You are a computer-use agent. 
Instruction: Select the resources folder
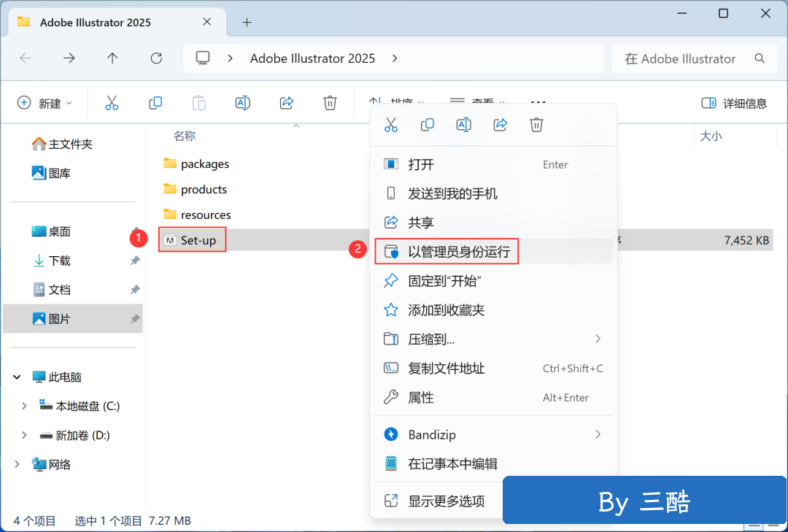coord(197,215)
